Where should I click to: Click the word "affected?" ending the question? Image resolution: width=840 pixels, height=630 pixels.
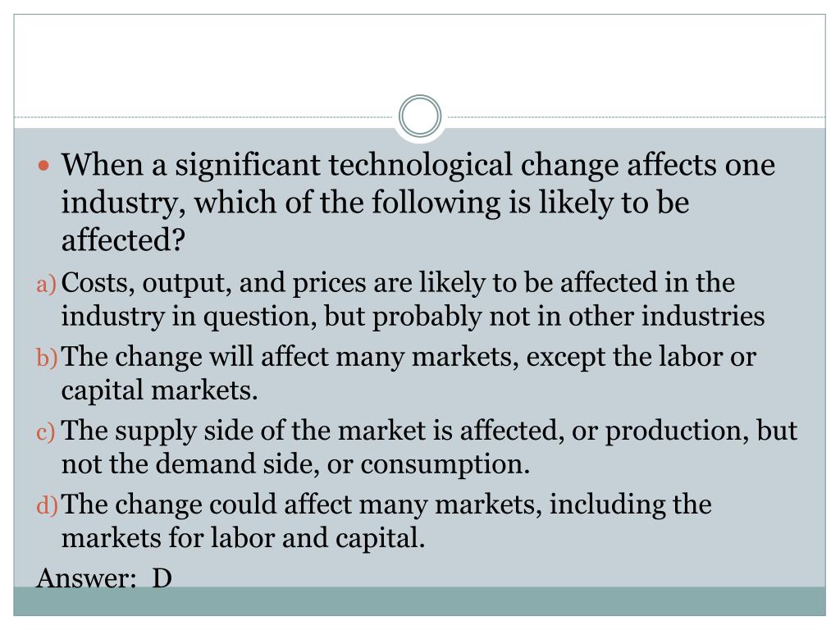pos(123,240)
